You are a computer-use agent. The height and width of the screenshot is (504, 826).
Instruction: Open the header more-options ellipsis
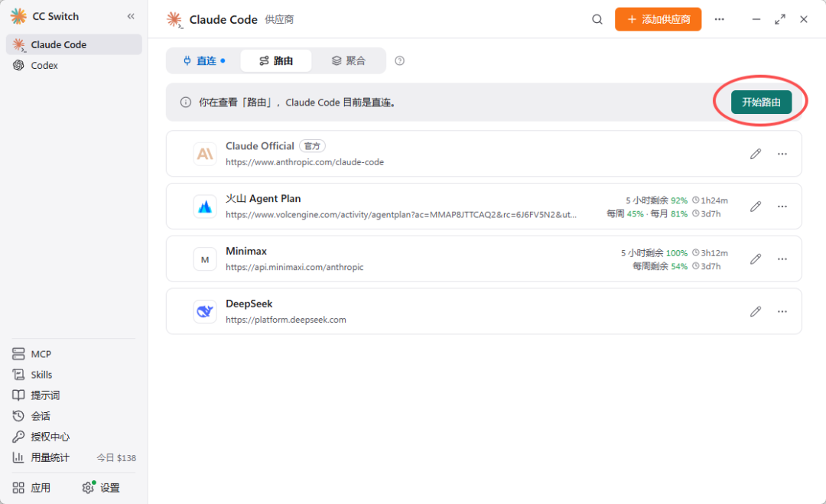719,19
